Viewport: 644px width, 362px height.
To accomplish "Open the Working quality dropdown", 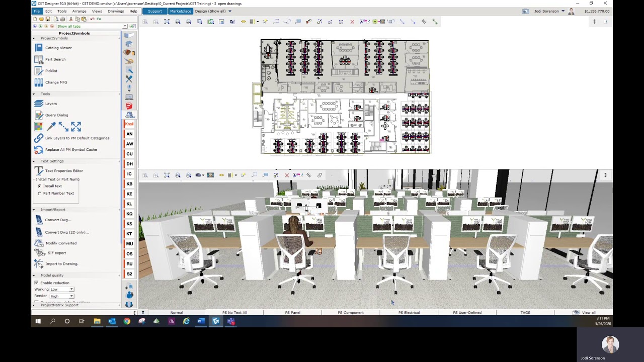I will (62, 290).
